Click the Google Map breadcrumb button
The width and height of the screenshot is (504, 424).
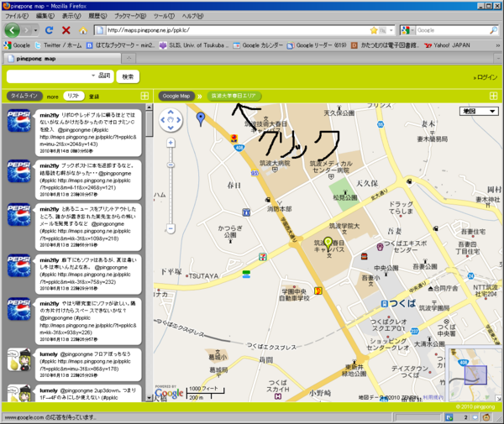(x=176, y=96)
